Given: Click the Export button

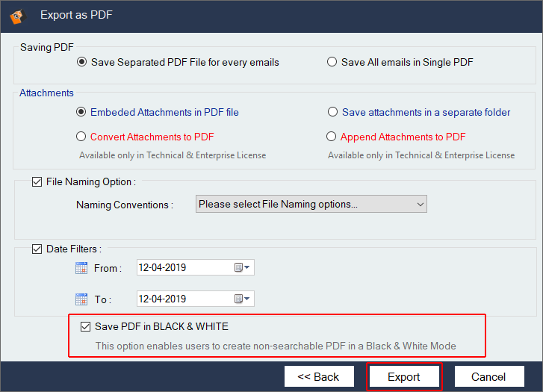Looking at the screenshot, I should click(x=404, y=376).
